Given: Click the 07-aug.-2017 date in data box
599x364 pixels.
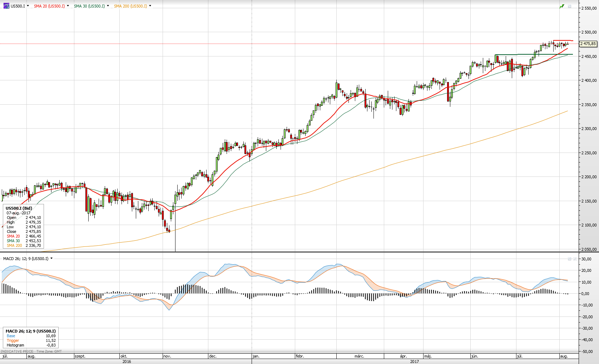Looking at the screenshot, I should [19, 213].
